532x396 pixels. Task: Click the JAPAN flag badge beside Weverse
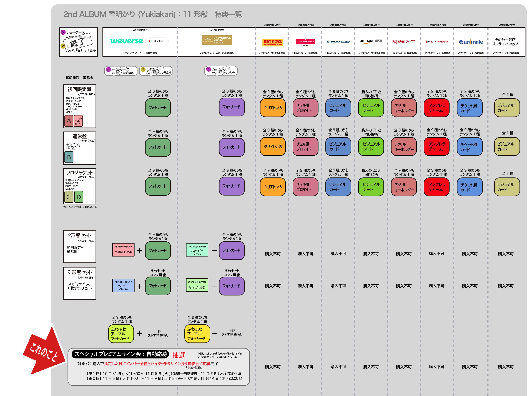[157, 41]
